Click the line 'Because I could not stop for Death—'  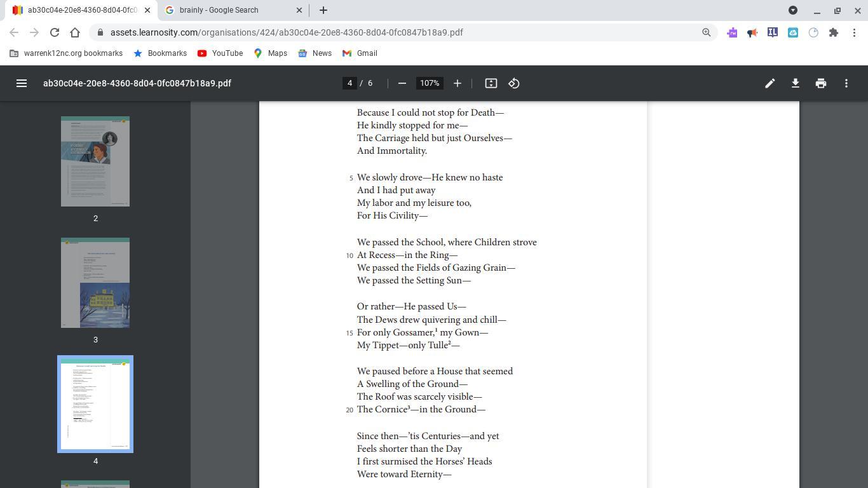tap(430, 112)
